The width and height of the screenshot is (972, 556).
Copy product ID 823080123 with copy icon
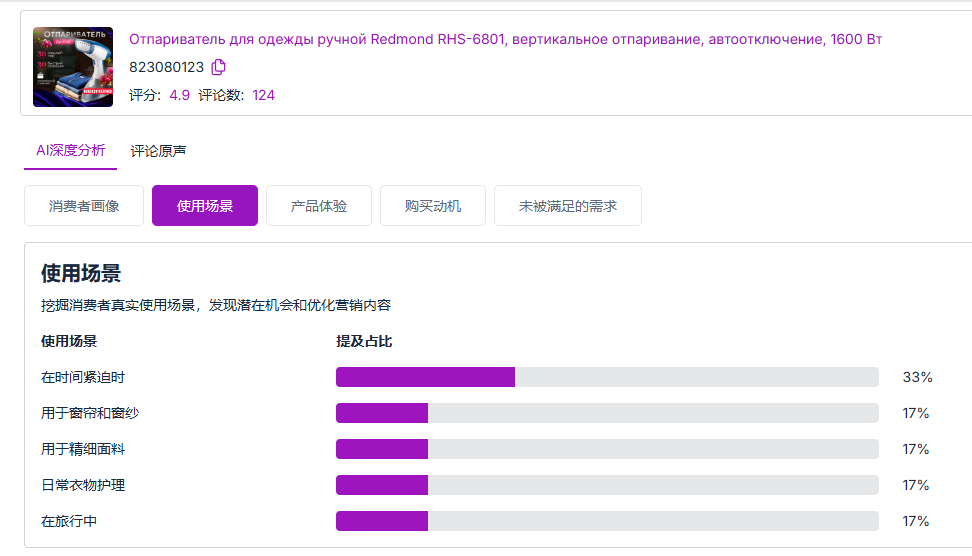218,66
